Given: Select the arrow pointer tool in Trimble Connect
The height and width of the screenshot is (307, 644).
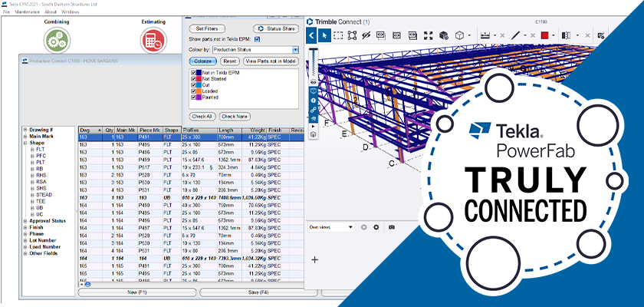Looking at the screenshot, I should pyautogui.click(x=324, y=35).
